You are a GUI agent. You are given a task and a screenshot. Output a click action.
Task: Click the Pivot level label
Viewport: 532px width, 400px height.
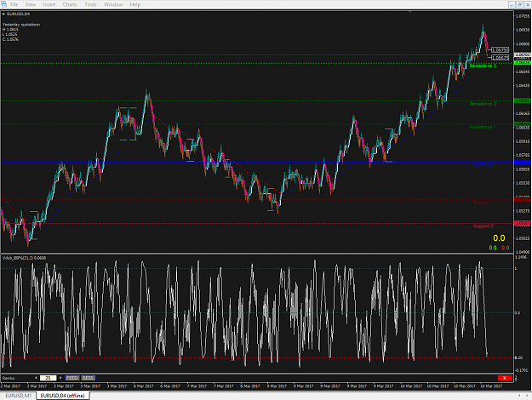pos(483,165)
